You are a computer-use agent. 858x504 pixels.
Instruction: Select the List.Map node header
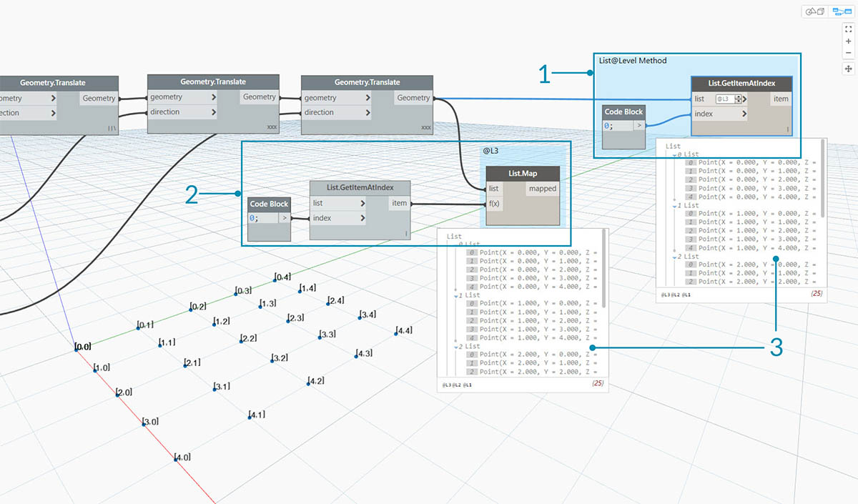(x=523, y=174)
